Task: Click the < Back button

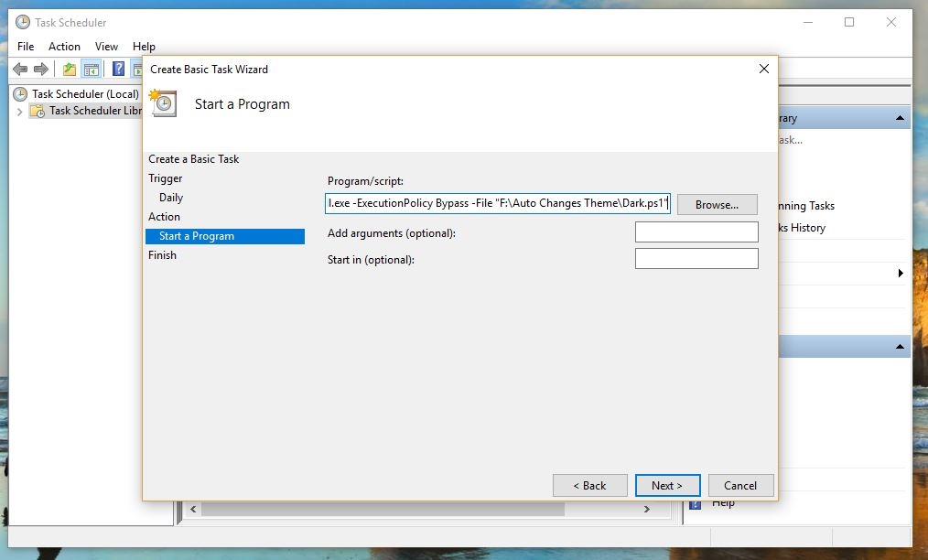Action: point(589,485)
